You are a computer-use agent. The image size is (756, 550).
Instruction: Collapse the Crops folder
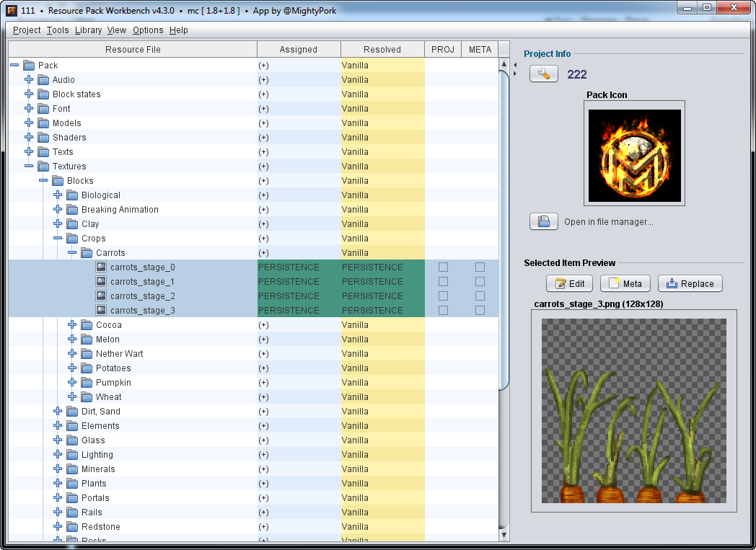pos(58,239)
